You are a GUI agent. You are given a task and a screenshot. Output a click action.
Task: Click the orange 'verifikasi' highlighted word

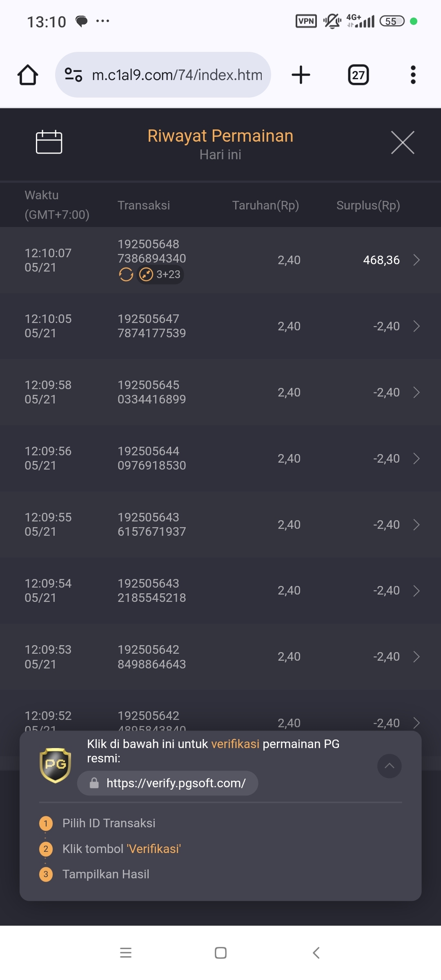[x=235, y=744]
